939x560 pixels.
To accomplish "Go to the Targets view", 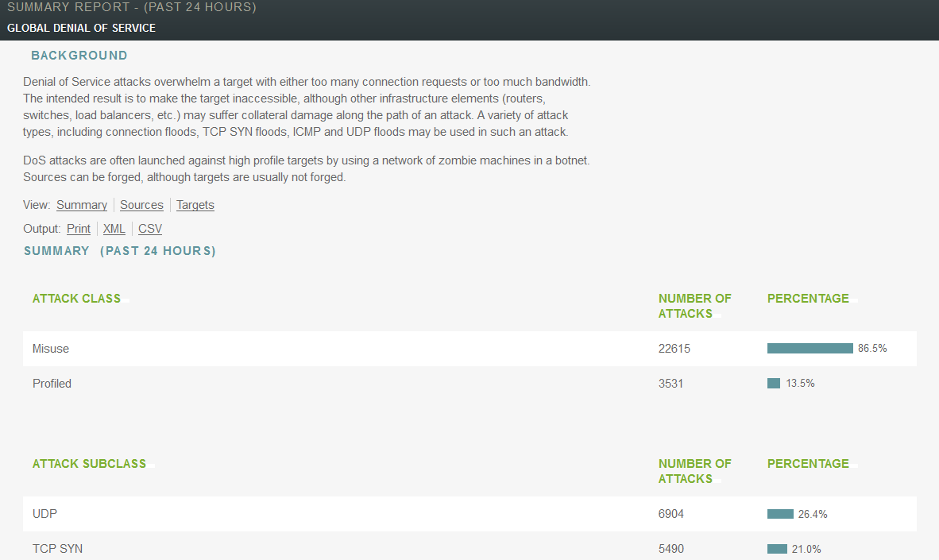I will (195, 205).
